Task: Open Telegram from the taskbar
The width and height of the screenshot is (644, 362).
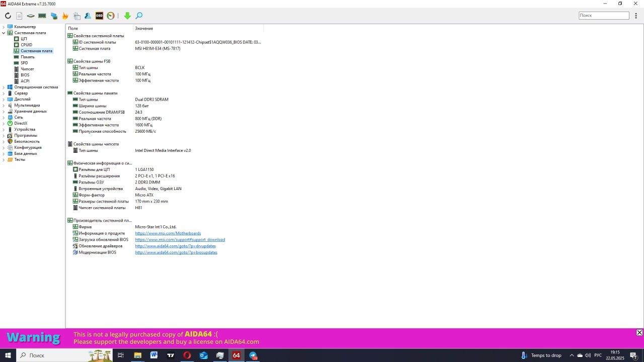Action: pos(253,355)
